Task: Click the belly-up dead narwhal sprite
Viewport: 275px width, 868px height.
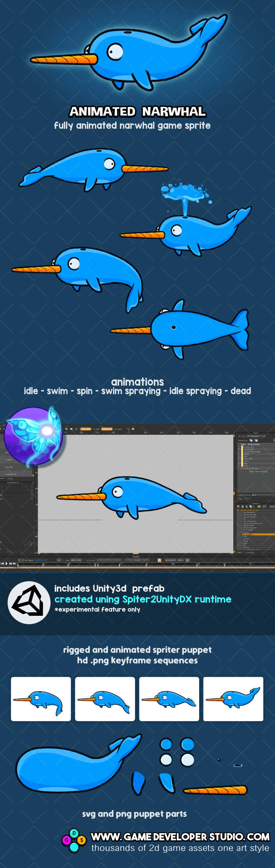Action: tap(180, 329)
